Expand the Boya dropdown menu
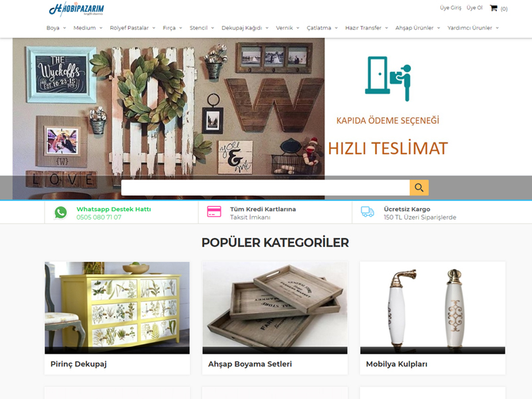 (57, 28)
